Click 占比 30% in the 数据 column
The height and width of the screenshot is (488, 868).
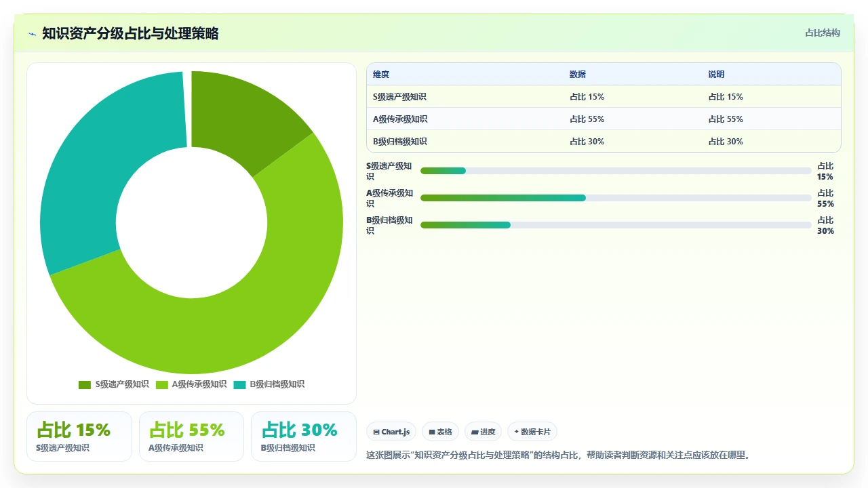[587, 142]
